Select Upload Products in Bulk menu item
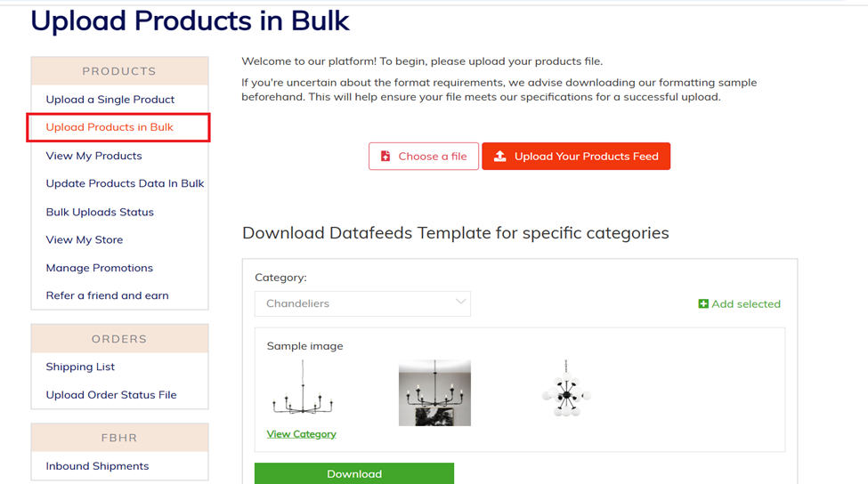Image resolution: width=868 pixels, height=484 pixels. (110, 127)
